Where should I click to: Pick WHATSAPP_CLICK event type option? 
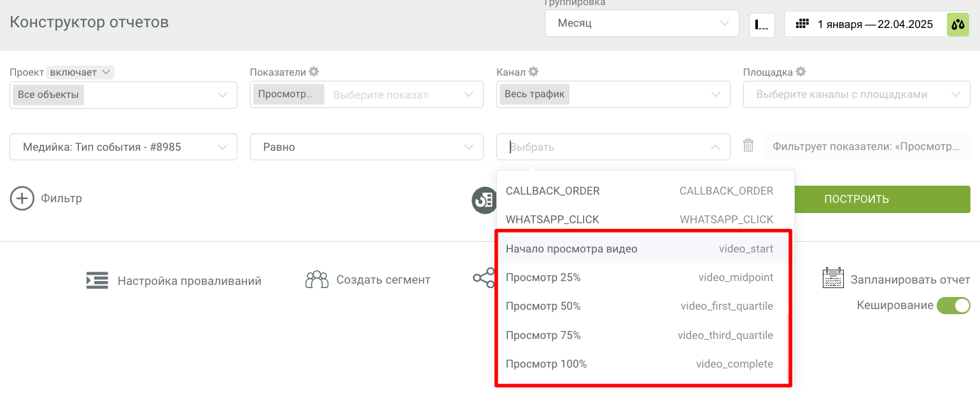(x=552, y=219)
